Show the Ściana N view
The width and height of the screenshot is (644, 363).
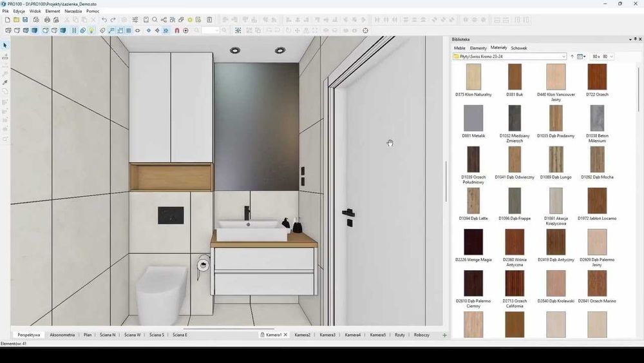tap(108, 335)
